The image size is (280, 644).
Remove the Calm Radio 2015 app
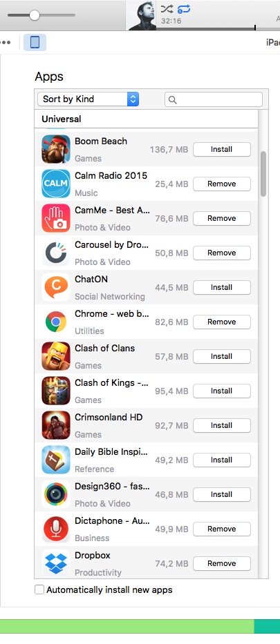coord(222,184)
